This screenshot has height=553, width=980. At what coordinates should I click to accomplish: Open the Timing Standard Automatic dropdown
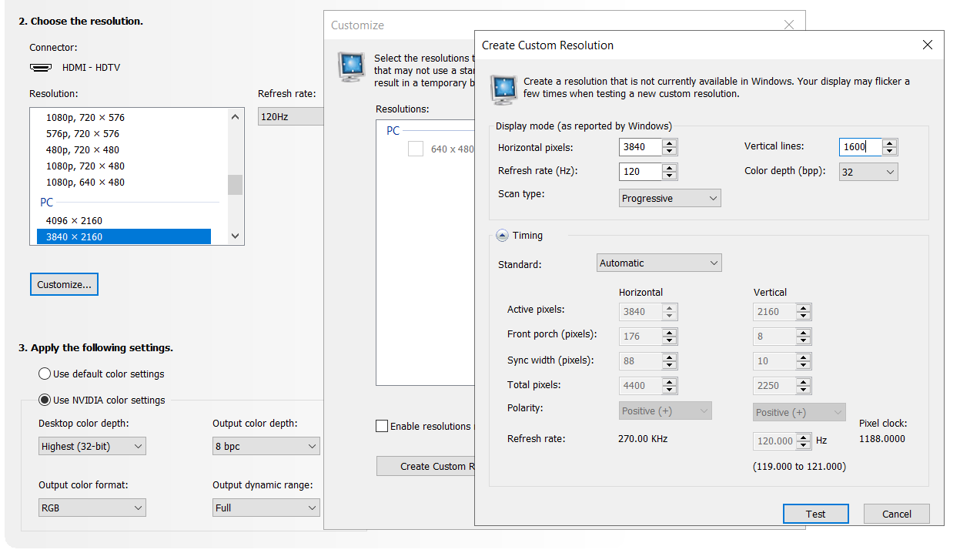(x=659, y=263)
